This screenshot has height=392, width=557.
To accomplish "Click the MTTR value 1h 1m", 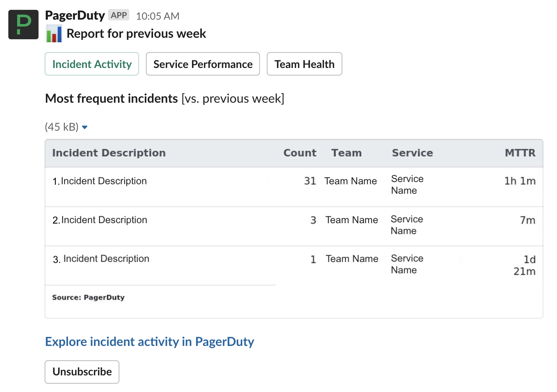I will [520, 181].
